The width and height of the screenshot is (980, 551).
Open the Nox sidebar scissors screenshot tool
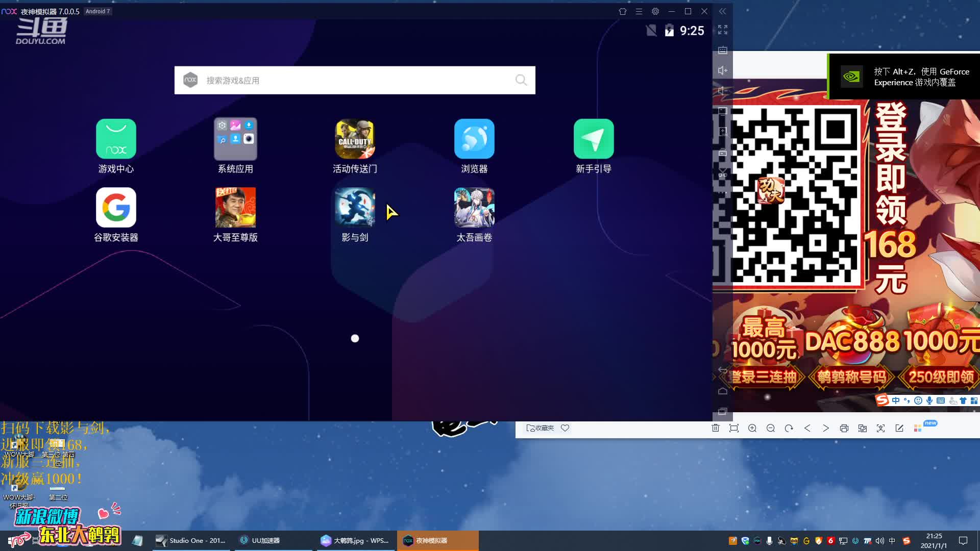(722, 173)
